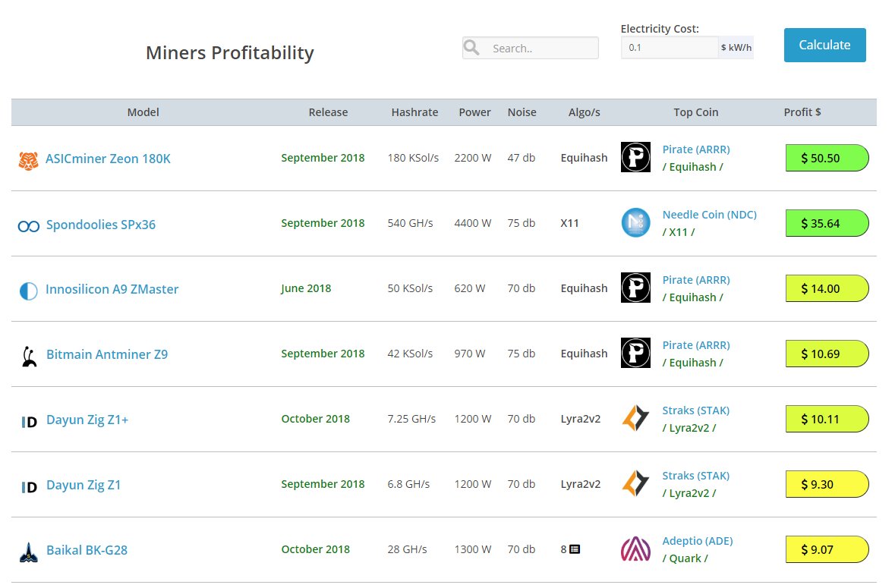This screenshot has width=895, height=588.
Task: Click the Miners Profitability heading
Action: (229, 52)
